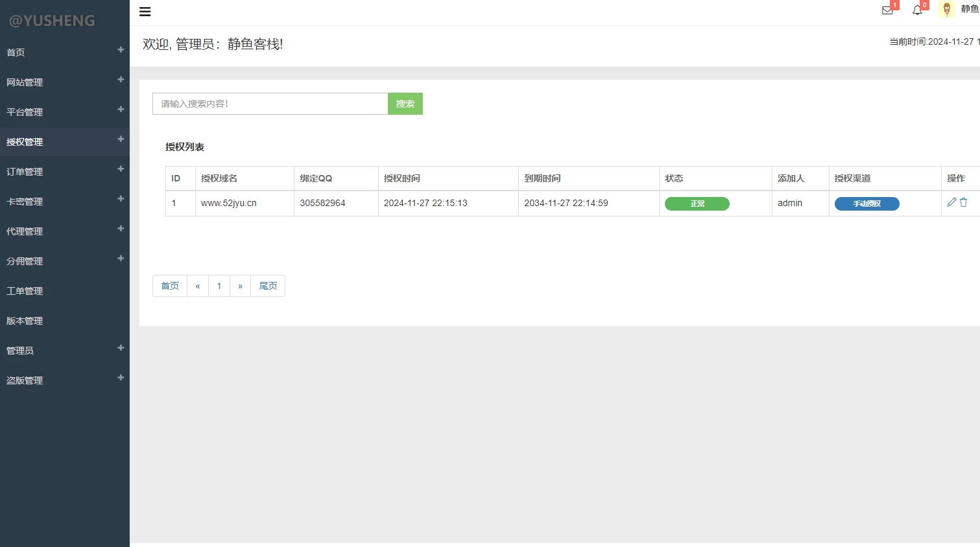Image resolution: width=980 pixels, height=547 pixels.
Task: Click the user avatar picture
Action: pos(946,10)
